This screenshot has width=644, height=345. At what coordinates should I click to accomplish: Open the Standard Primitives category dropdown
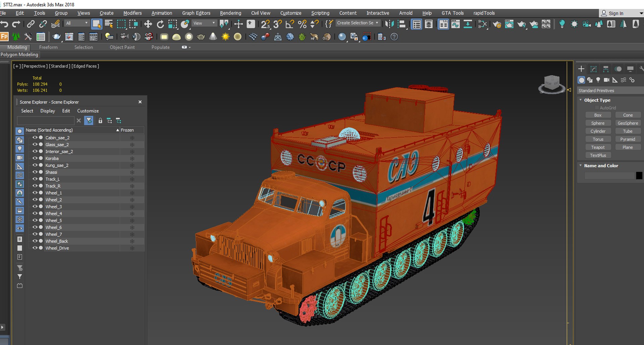coord(610,91)
